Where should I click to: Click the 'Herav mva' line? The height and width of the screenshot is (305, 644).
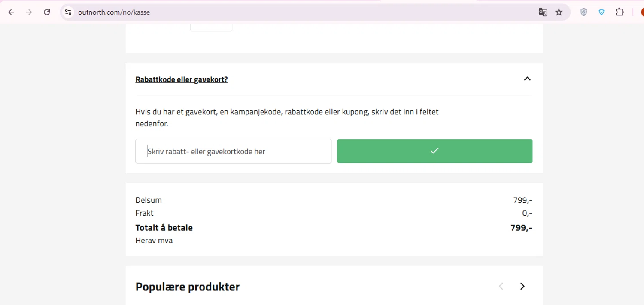tap(154, 241)
